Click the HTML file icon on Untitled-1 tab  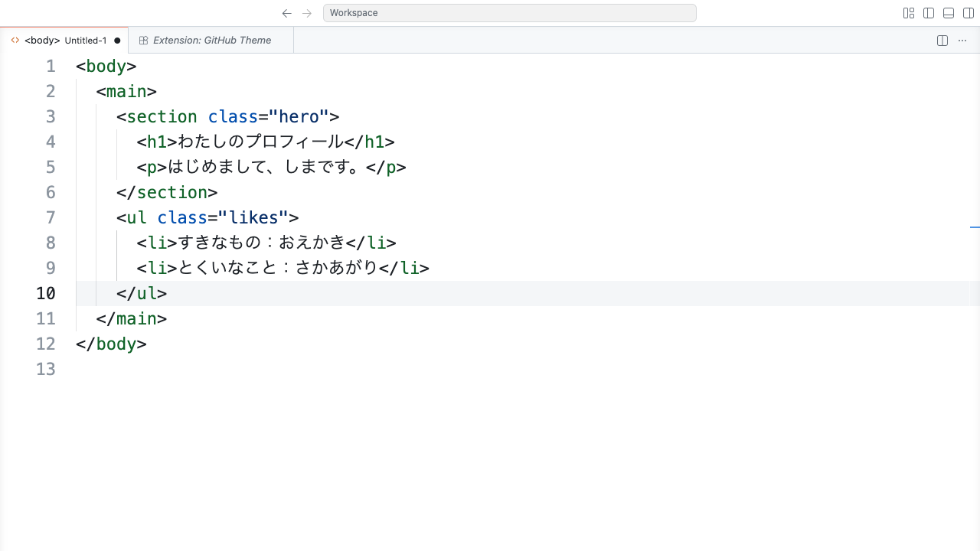(15, 41)
